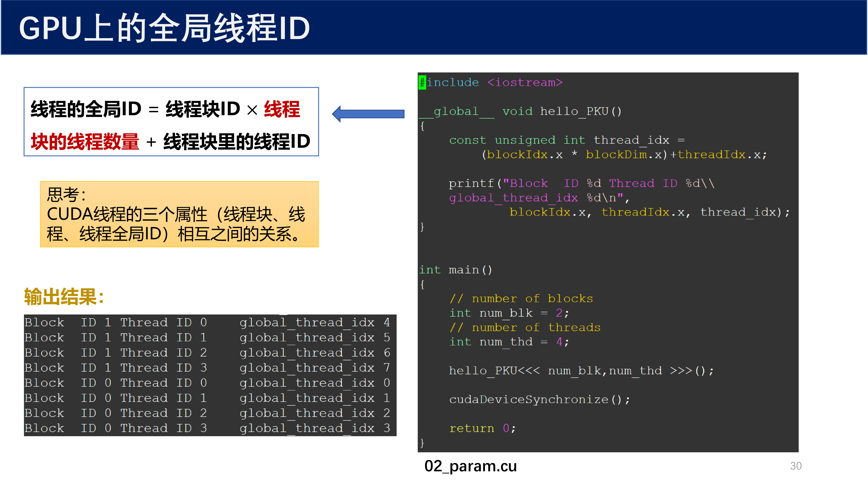Click the "int main()" line
868x488 pixels.
click(x=456, y=270)
